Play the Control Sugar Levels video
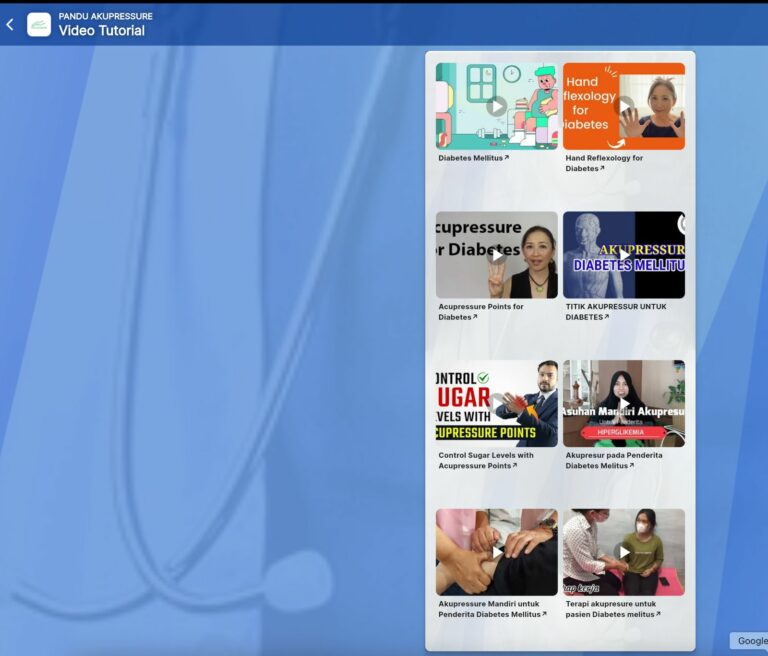Viewport: 768px width, 656px height. pos(496,403)
